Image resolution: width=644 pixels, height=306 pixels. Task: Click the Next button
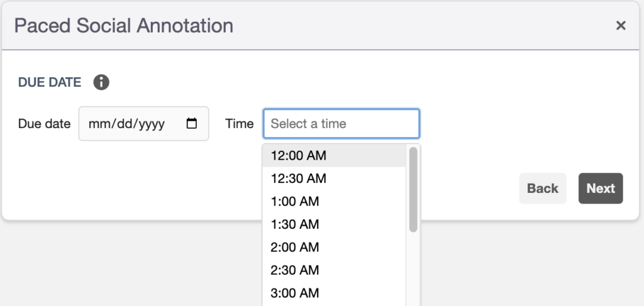[601, 189]
